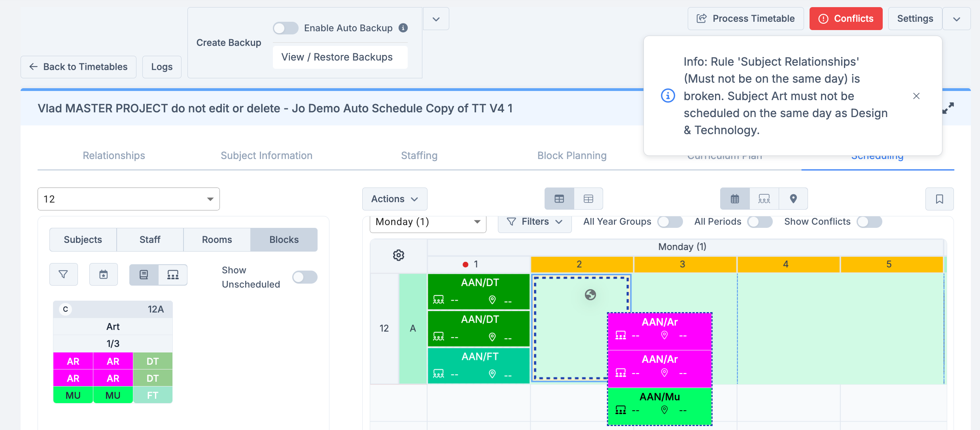Select the Subjects tab in side panel
980x430 pixels.
[x=83, y=240]
